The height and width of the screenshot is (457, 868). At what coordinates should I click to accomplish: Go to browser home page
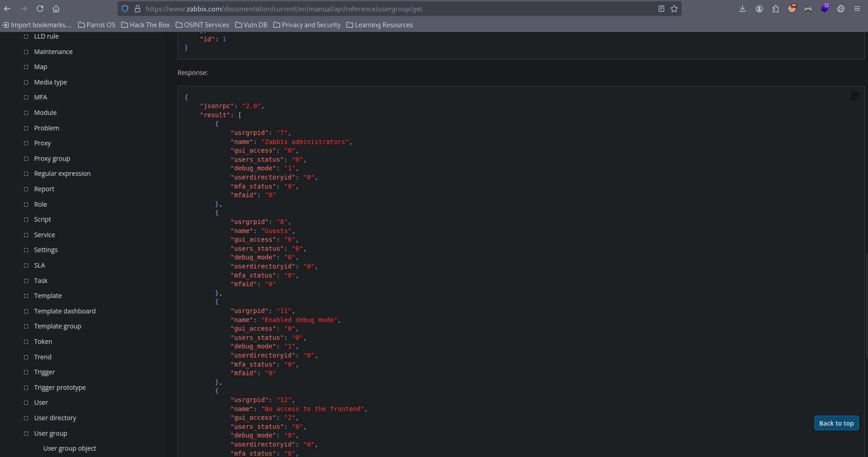pyautogui.click(x=56, y=9)
